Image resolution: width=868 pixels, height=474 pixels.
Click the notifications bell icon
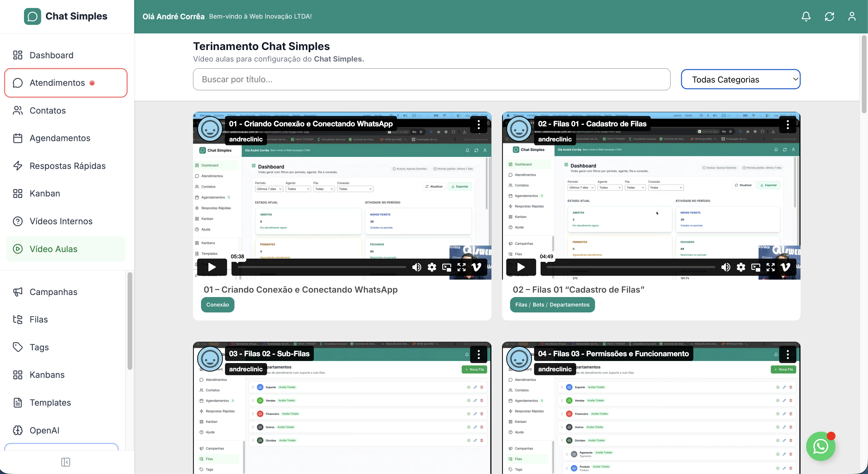click(x=806, y=17)
